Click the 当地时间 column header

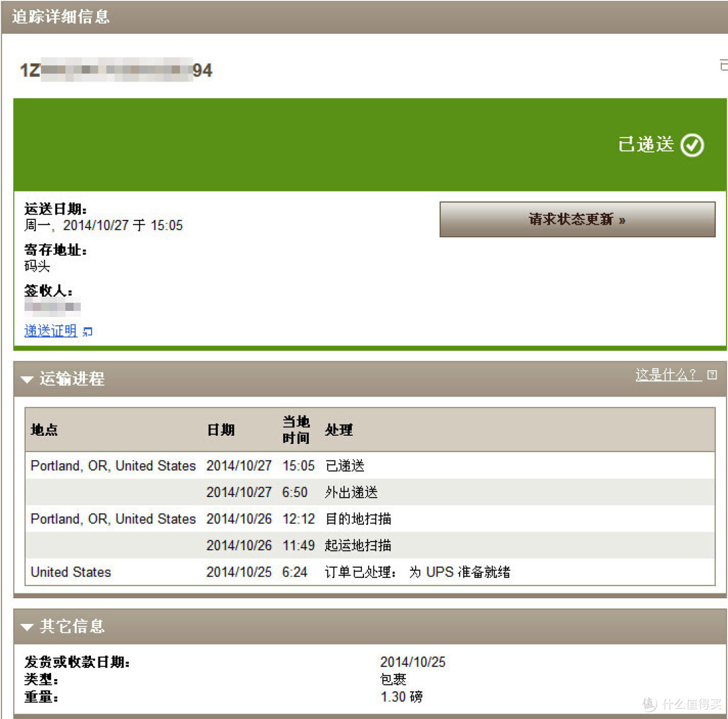296,430
